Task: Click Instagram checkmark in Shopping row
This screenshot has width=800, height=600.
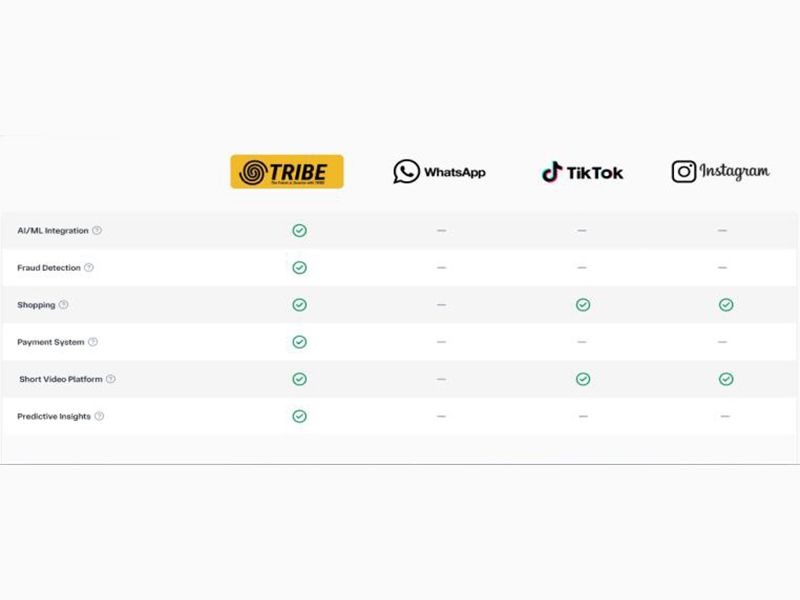Action: (x=726, y=305)
